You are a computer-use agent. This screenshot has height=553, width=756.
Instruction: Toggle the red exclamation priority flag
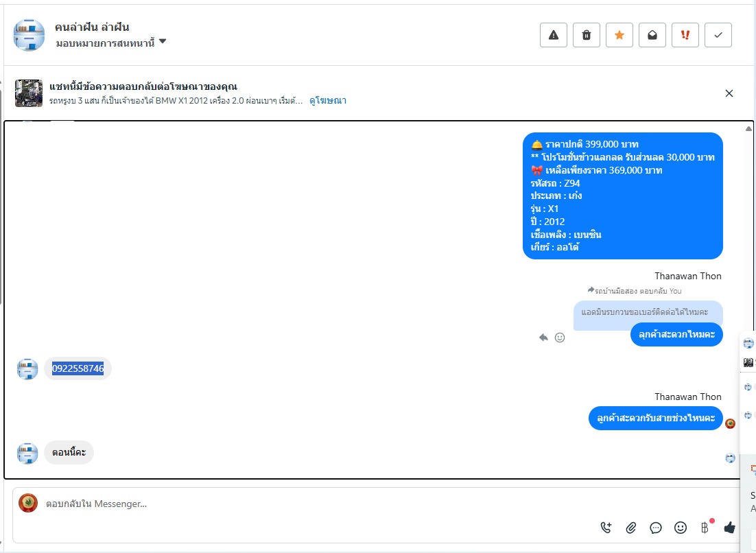point(685,35)
